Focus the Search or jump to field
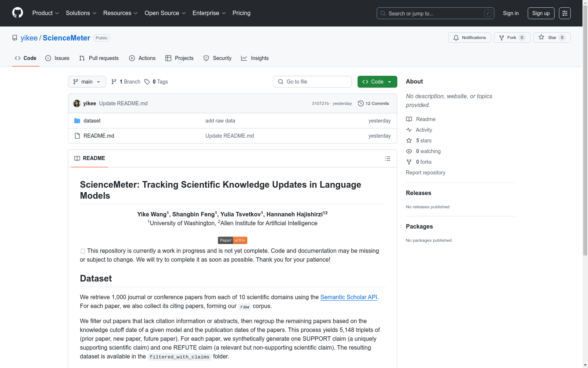The width and height of the screenshot is (588, 368). click(x=435, y=13)
